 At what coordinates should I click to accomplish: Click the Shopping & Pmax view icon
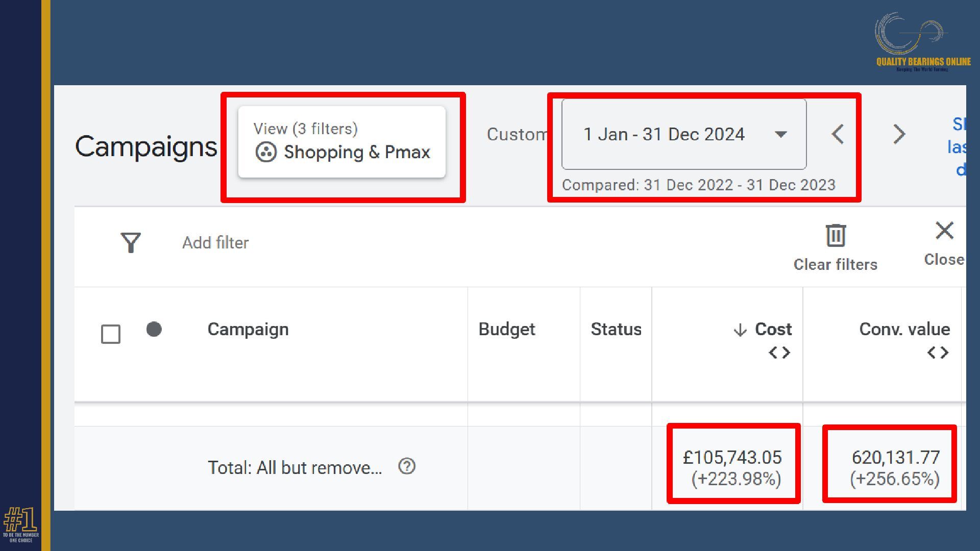coord(266,152)
